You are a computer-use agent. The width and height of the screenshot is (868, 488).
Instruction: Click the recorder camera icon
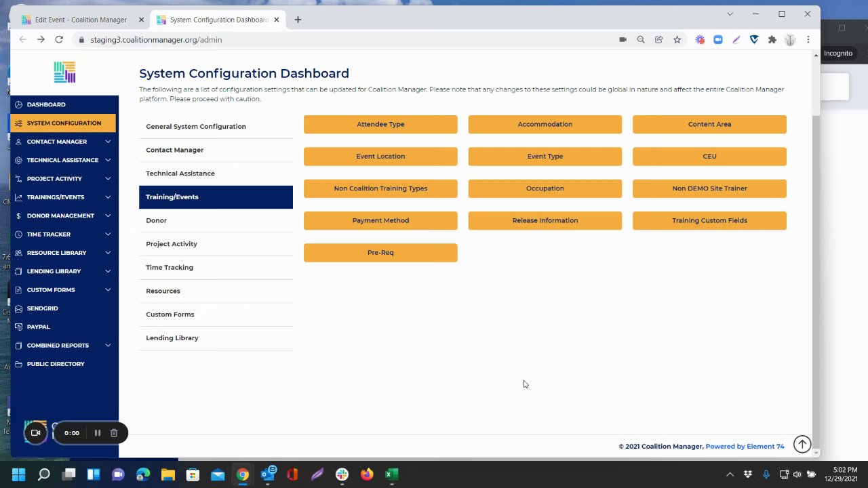[x=36, y=432]
